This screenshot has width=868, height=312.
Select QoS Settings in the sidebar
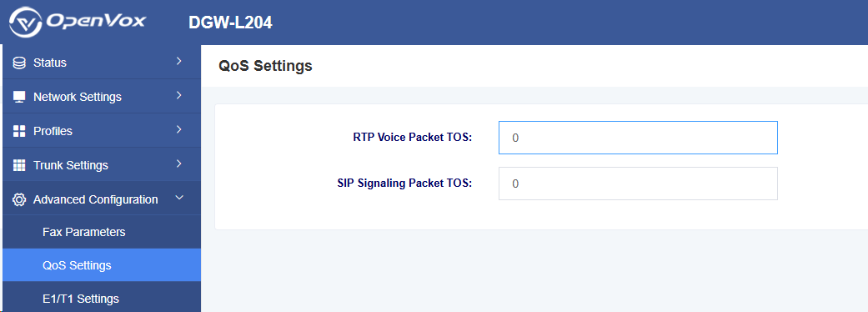[101, 265]
